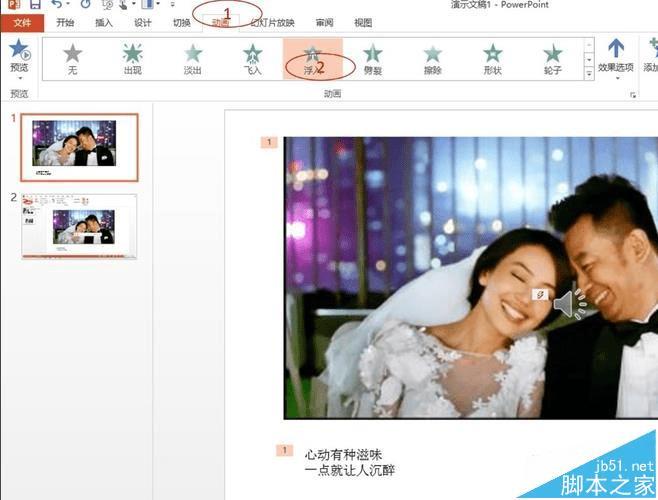The width and height of the screenshot is (658, 500).
Task: Click the audio speaker icon on slide
Action: click(x=569, y=304)
